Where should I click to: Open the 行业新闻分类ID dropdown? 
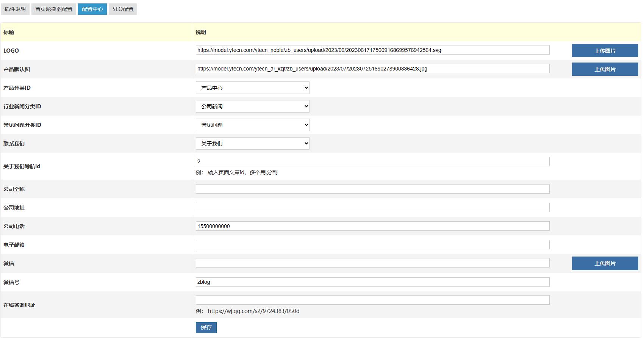252,106
